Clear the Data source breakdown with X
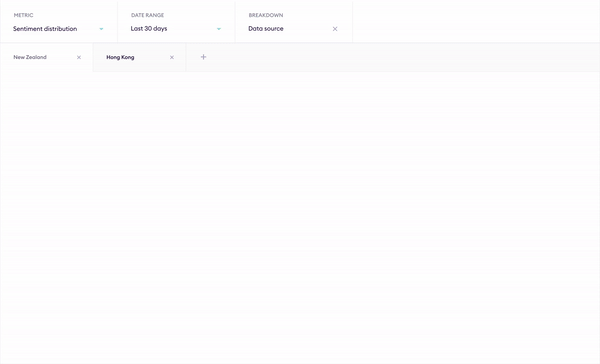 335,29
